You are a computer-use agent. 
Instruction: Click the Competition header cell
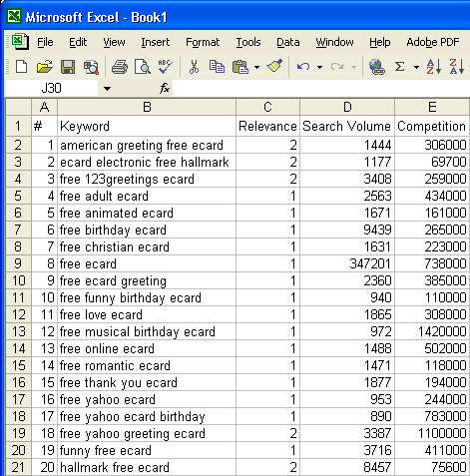[432, 126]
